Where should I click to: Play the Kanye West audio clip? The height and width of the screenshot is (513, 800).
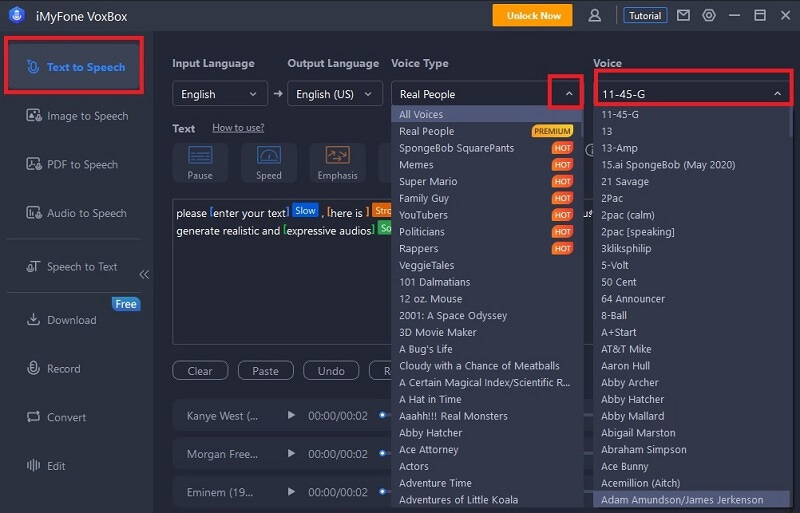(x=291, y=415)
